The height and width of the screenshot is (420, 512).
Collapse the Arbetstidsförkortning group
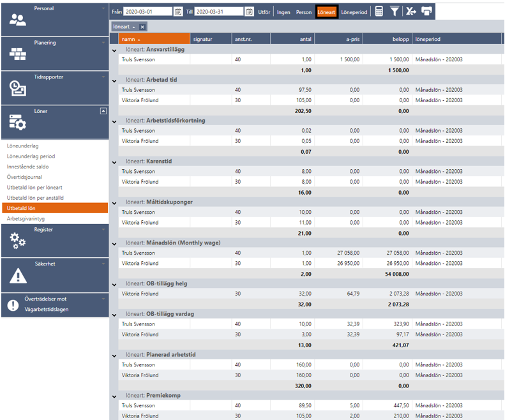(114, 122)
